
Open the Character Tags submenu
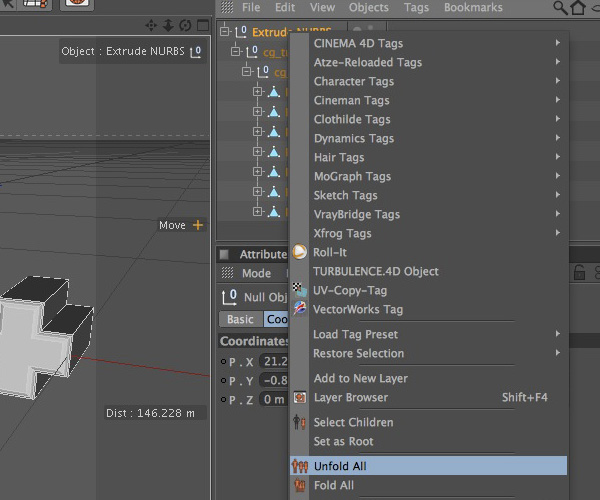(x=429, y=81)
